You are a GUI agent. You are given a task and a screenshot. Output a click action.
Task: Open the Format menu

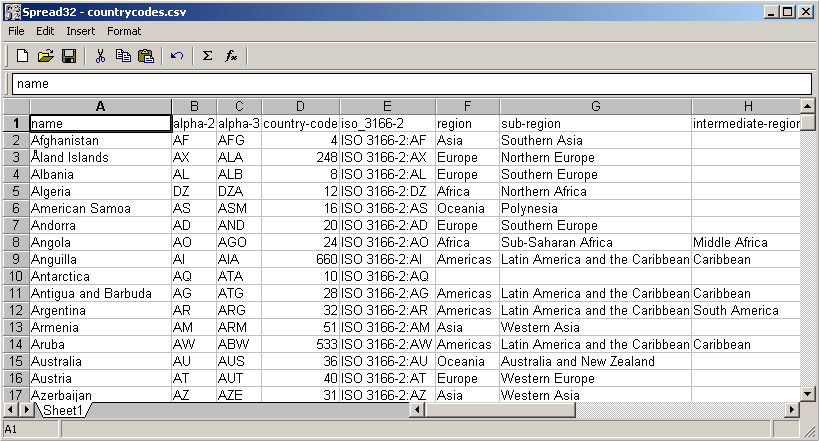point(124,31)
